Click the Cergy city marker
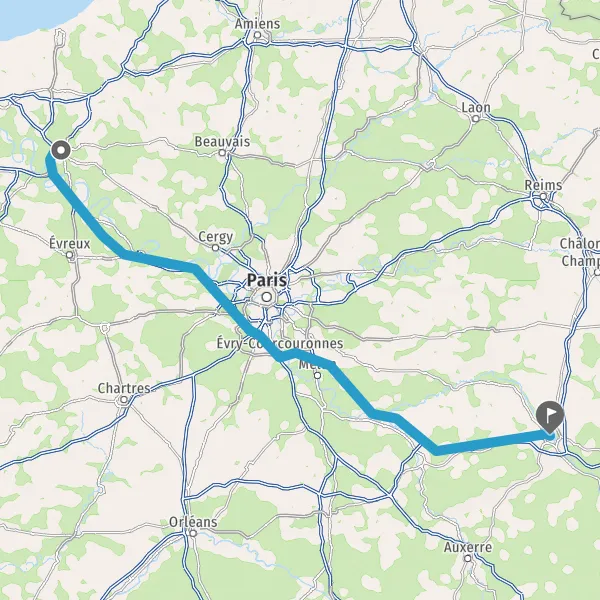This screenshot has height=600, width=600. pos(215,248)
